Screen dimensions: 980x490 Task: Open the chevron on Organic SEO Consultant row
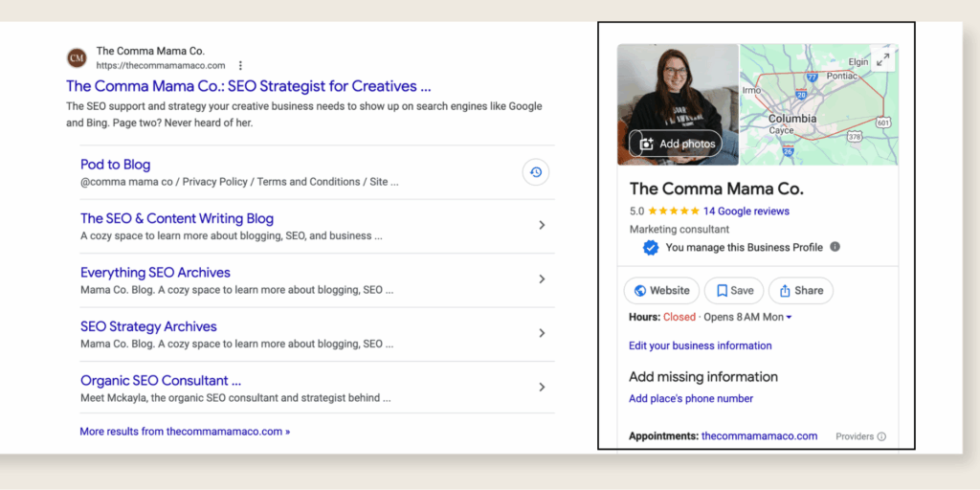(542, 387)
